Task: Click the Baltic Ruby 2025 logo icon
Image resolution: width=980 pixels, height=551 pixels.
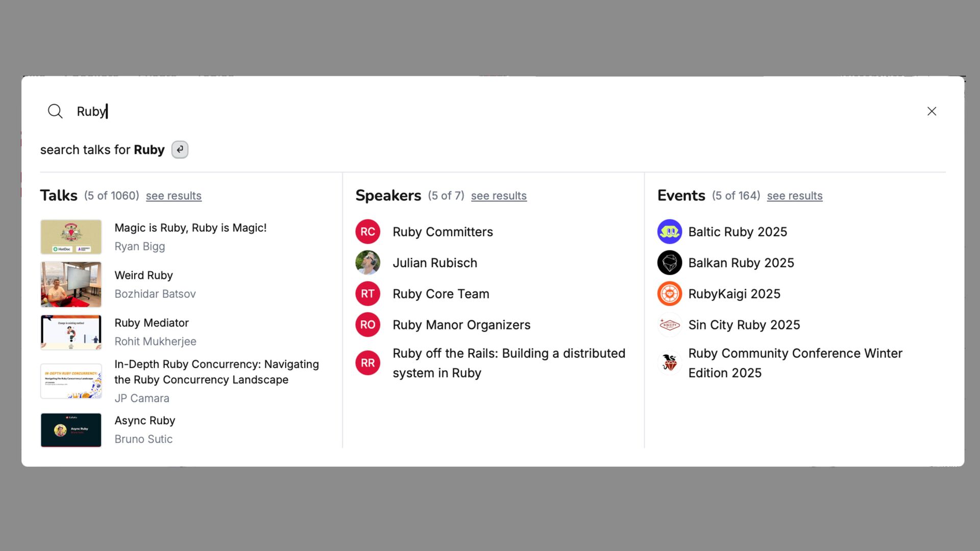Action: tap(669, 232)
